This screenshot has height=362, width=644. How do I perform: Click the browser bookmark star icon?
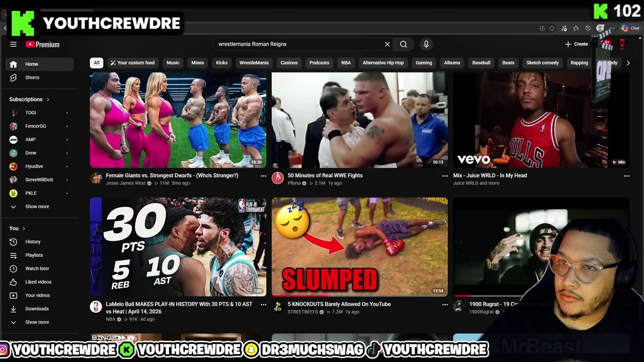point(552,28)
